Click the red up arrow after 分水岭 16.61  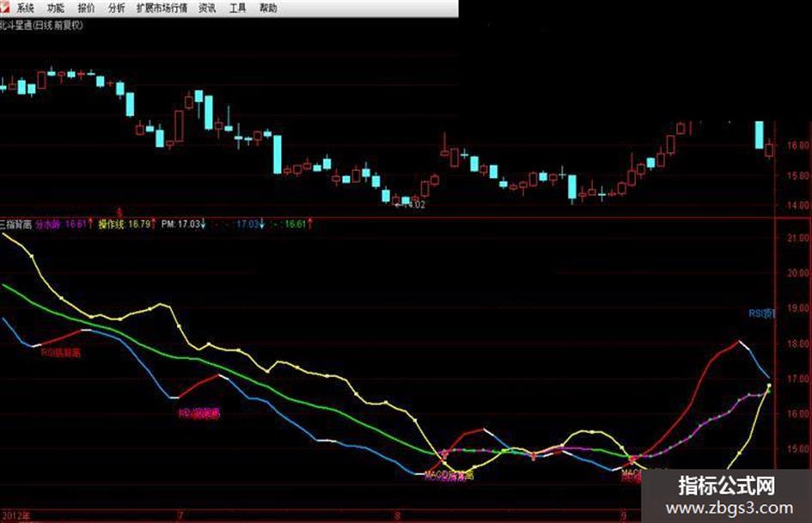coord(90,223)
